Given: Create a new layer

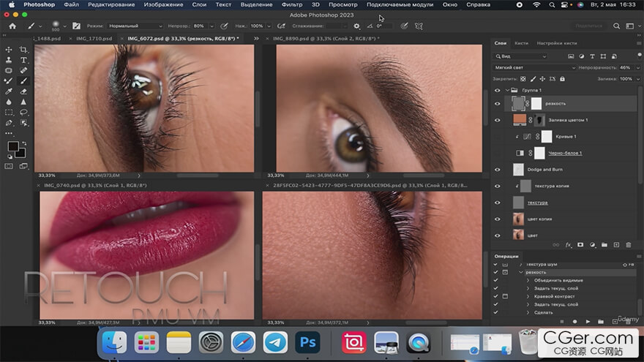Looking at the screenshot, I should (616, 244).
